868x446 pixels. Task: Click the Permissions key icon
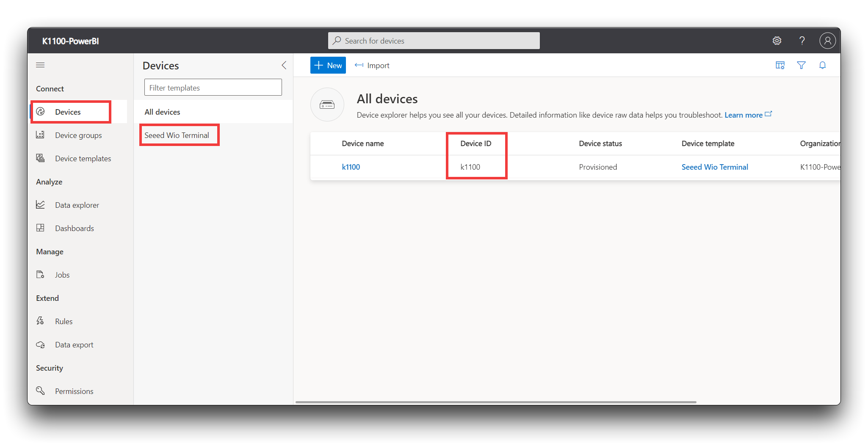[x=41, y=391]
